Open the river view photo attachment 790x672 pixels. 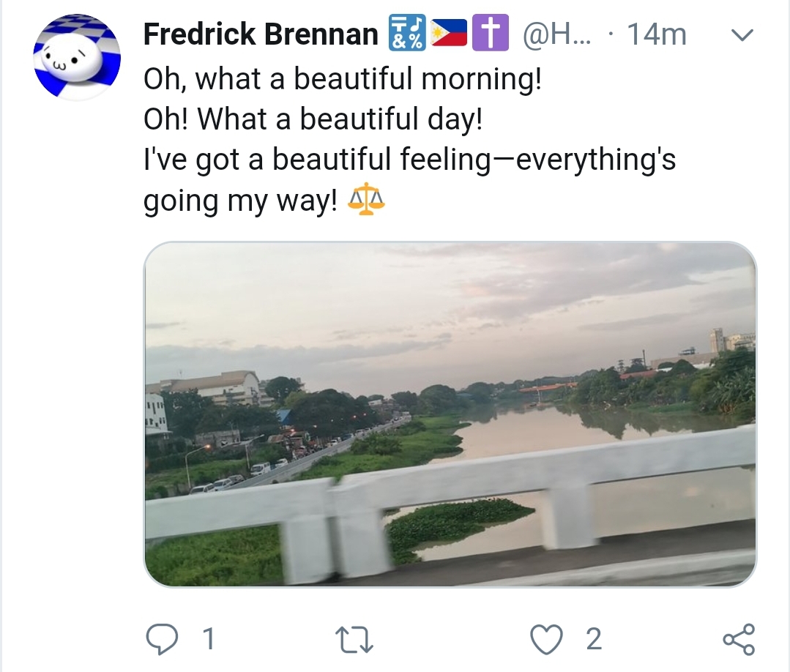tap(450, 414)
